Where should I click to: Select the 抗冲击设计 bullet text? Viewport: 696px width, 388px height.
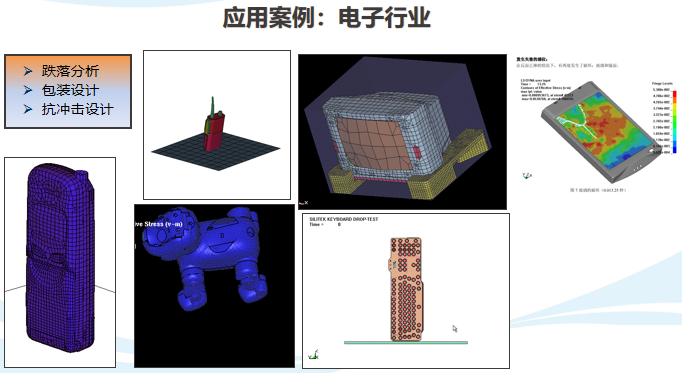tap(78, 109)
